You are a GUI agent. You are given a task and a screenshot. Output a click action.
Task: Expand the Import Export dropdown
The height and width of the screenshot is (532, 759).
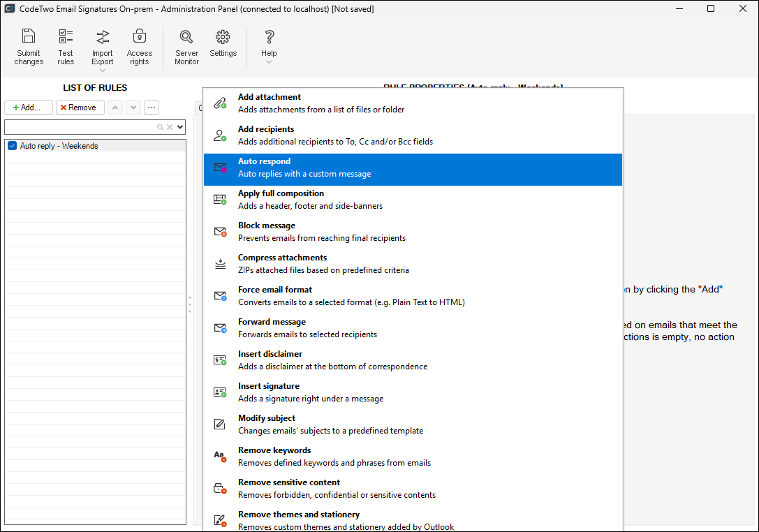pos(103,70)
